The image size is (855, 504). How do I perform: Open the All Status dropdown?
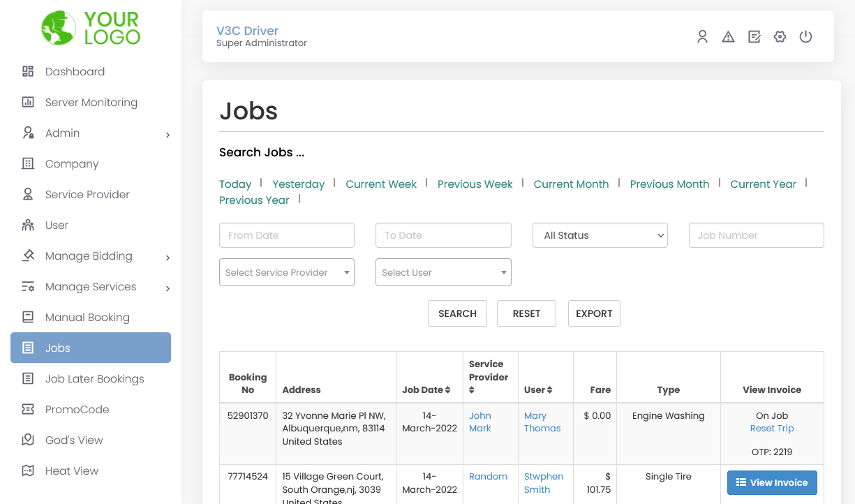click(x=600, y=235)
